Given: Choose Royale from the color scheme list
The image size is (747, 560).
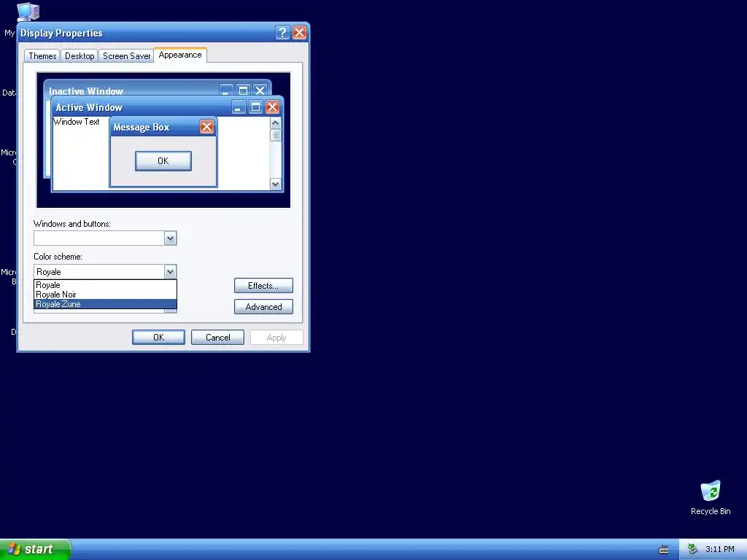Looking at the screenshot, I should click(x=105, y=285).
